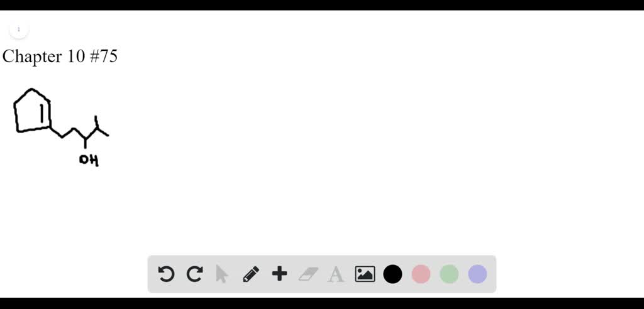Choose the pencil drawing tool
The width and height of the screenshot is (644, 309).
pyautogui.click(x=251, y=274)
